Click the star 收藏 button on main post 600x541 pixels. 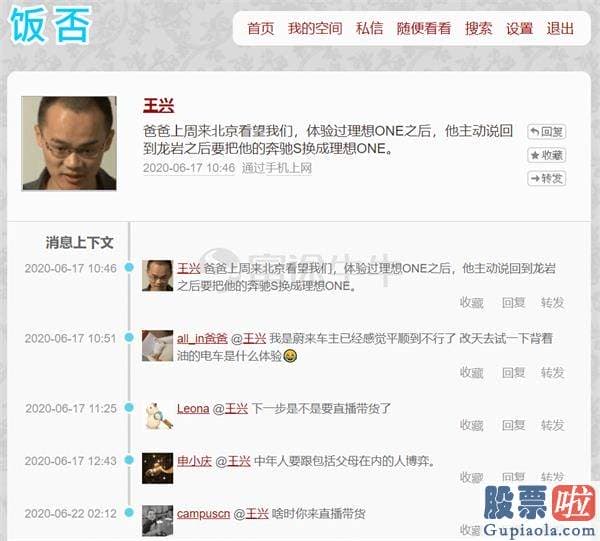click(x=546, y=155)
